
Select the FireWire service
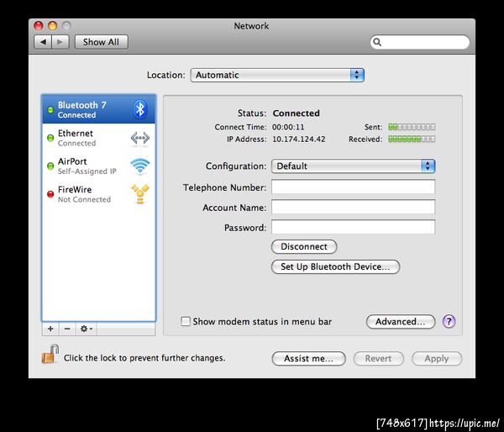click(98, 194)
